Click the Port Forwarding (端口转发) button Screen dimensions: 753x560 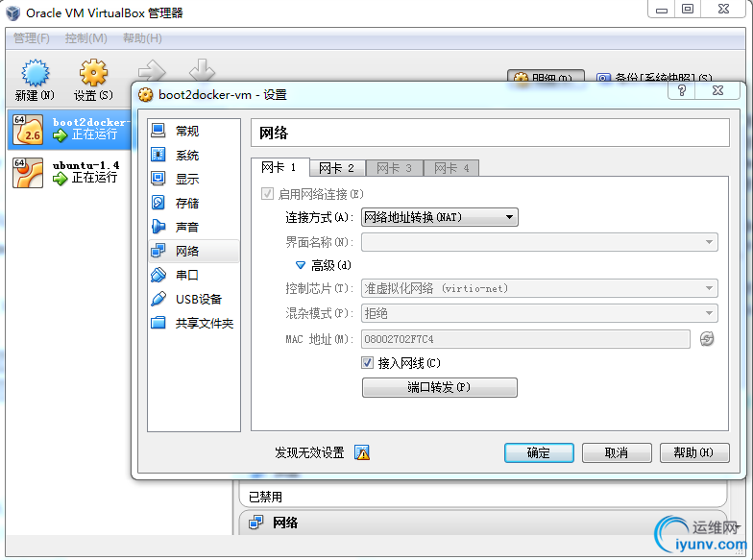click(440, 387)
